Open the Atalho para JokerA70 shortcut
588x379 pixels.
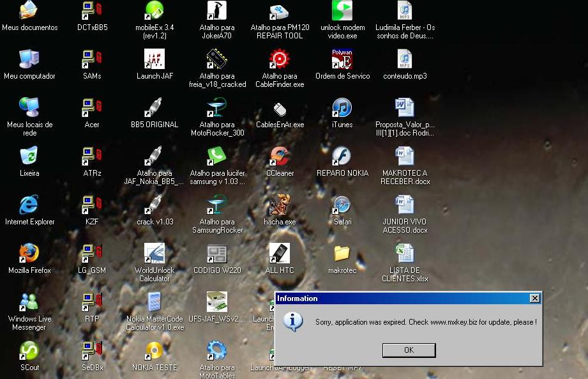coord(217,10)
